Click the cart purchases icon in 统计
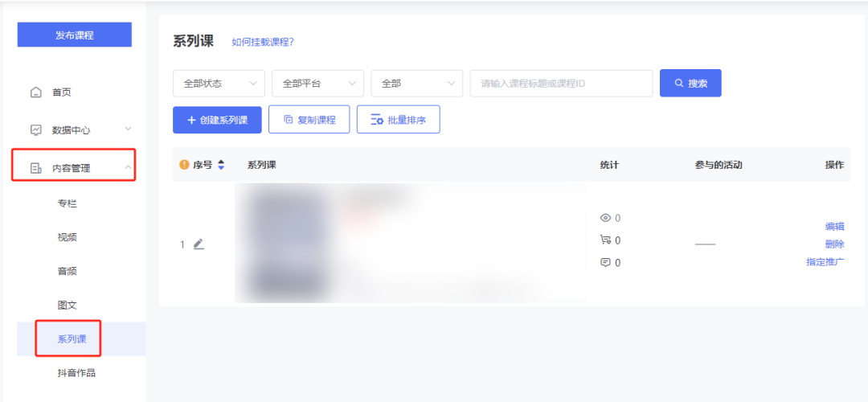Image resolution: width=868 pixels, height=402 pixels. tap(605, 240)
